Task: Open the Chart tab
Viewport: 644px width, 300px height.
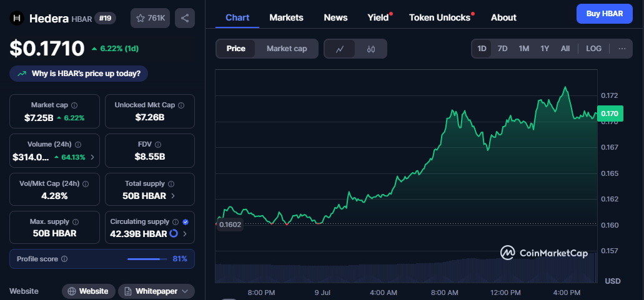Action: [x=237, y=17]
